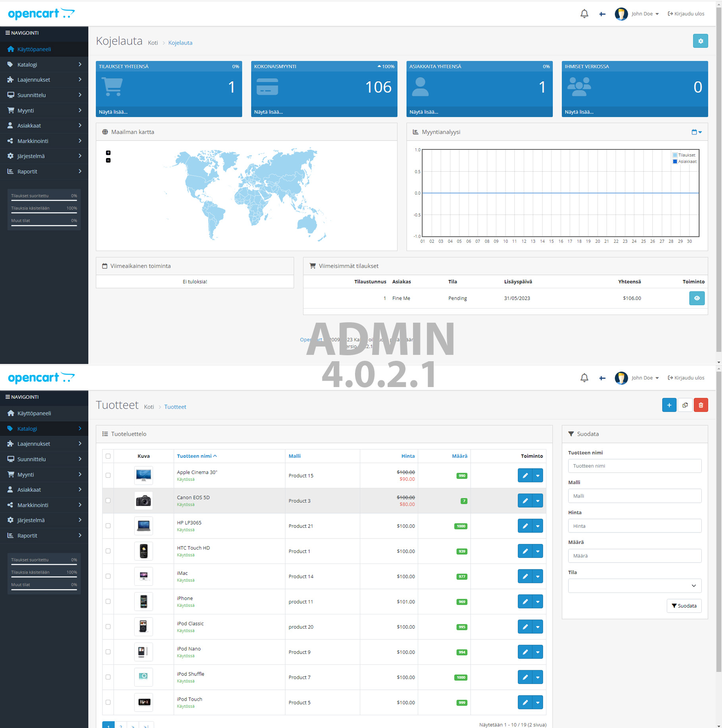Copy selected products with the duplicate icon

(685, 405)
